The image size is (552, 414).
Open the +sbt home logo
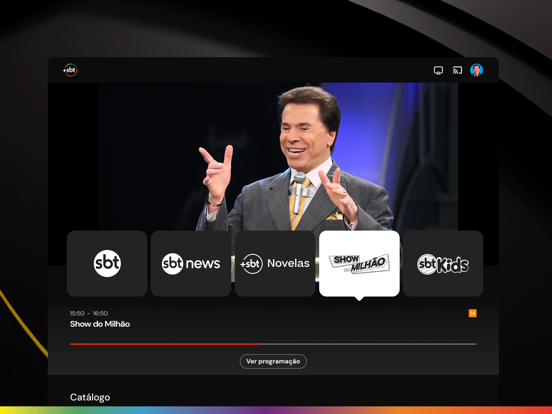(70, 70)
